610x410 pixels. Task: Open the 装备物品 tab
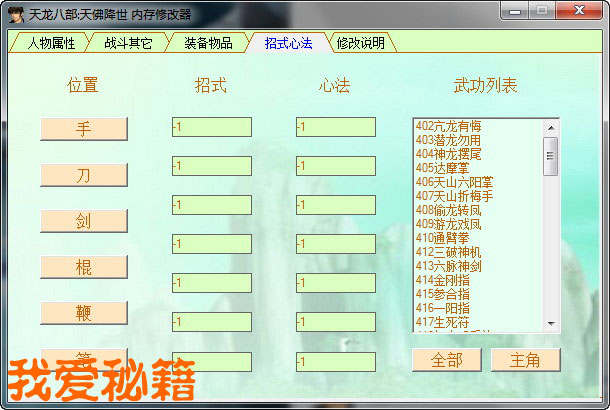208,43
